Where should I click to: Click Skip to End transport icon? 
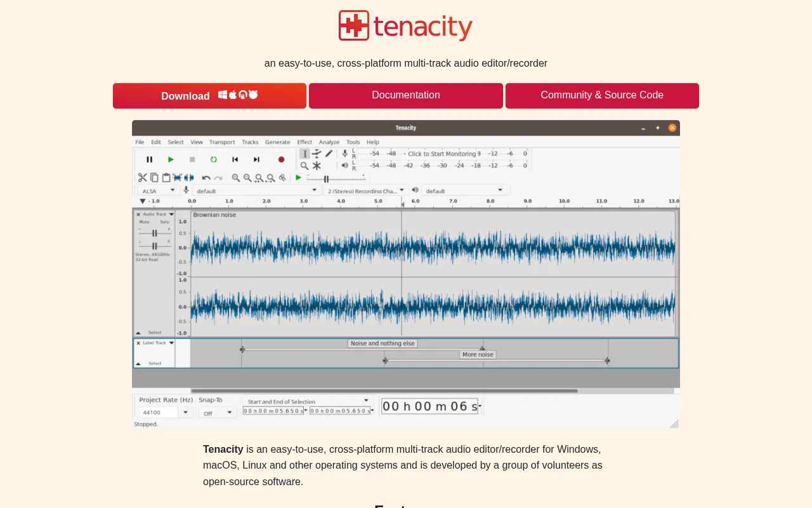256,159
